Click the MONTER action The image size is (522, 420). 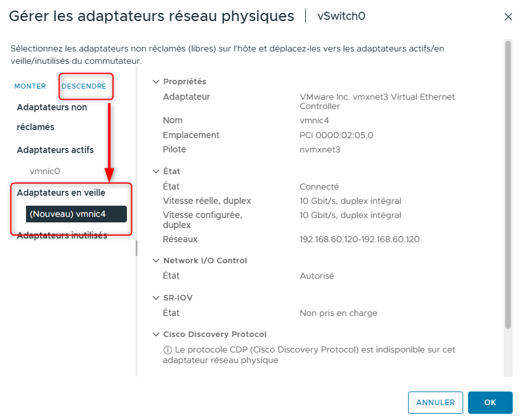click(30, 86)
